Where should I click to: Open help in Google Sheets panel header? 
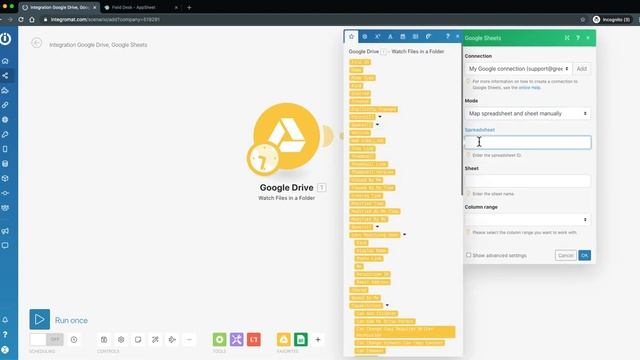click(x=578, y=38)
